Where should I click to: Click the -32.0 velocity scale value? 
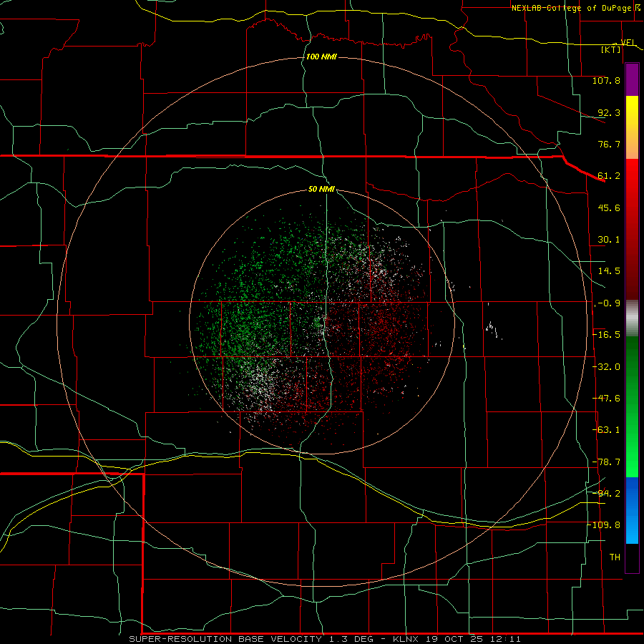[x=607, y=367]
